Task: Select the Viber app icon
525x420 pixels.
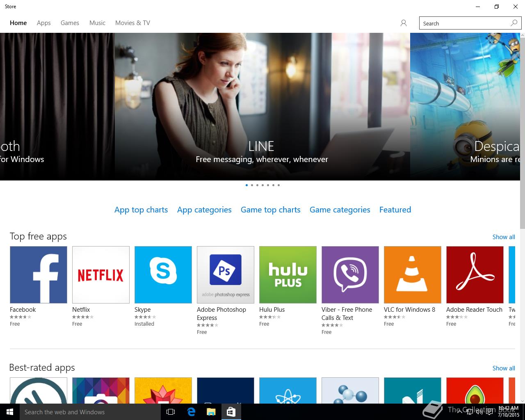Action: point(350,275)
